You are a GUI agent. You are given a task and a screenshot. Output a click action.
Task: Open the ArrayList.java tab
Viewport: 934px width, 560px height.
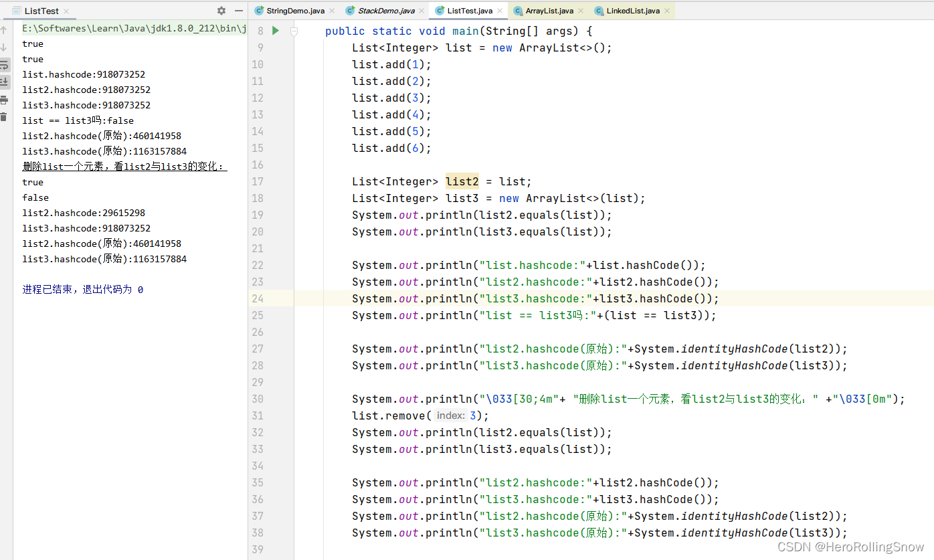(x=549, y=11)
